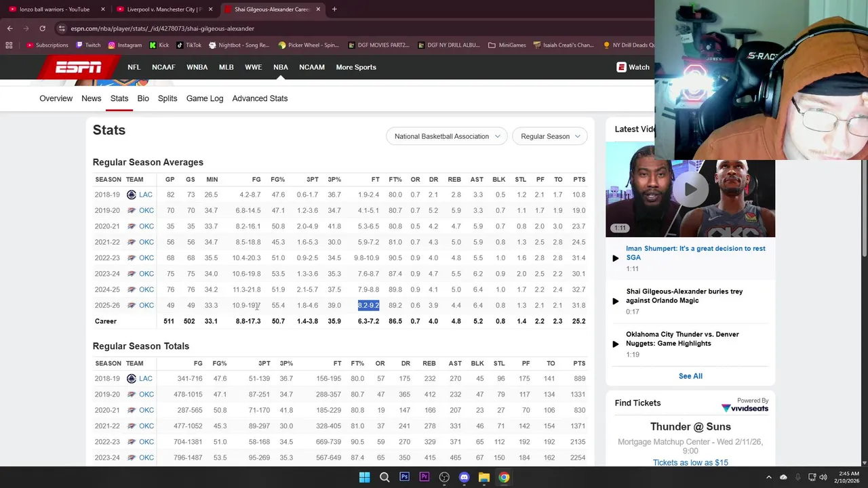Screen dimensions: 868x488
Task: Open the Chrome apps grid
Action: pyautogui.click(x=9, y=45)
